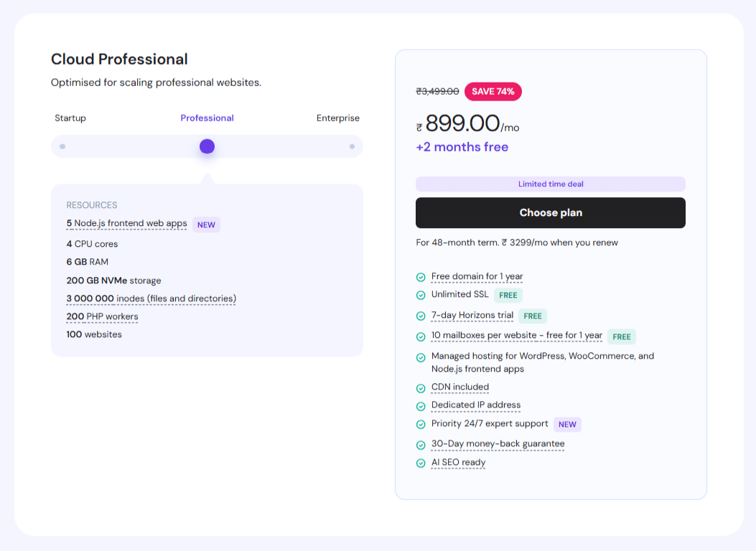Expand details for 200 PHP workers
The width and height of the screenshot is (756, 551).
point(102,316)
